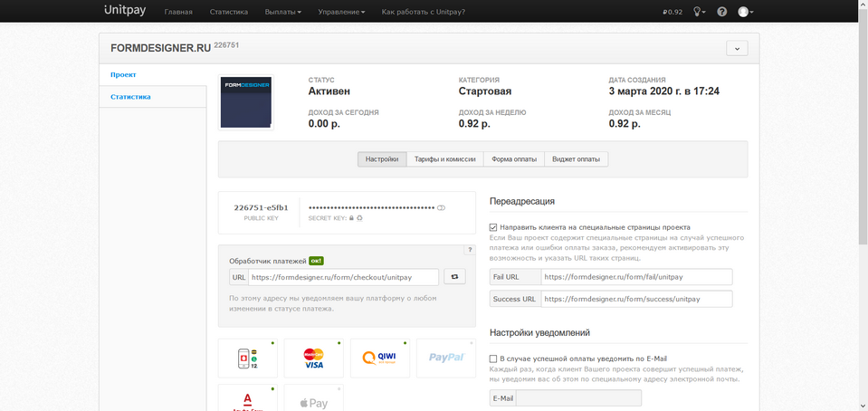Select the PayPal payment method tile

(445, 358)
